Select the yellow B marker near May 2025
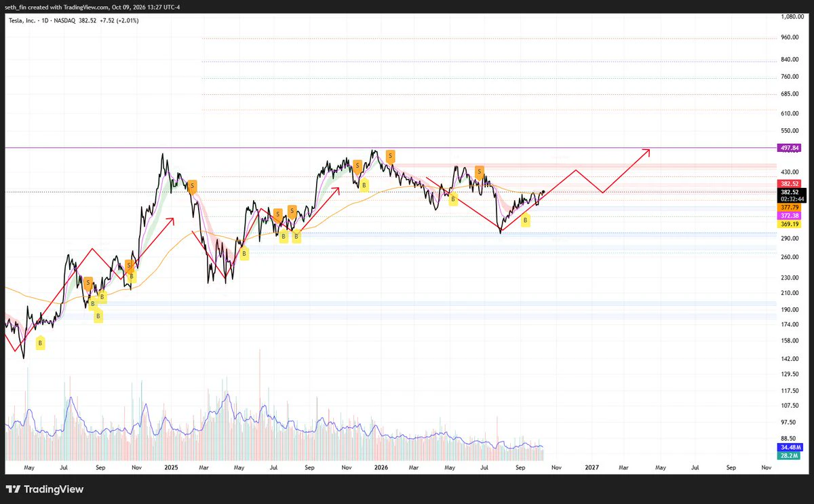Viewport: 814px width, 504px height. [244, 254]
